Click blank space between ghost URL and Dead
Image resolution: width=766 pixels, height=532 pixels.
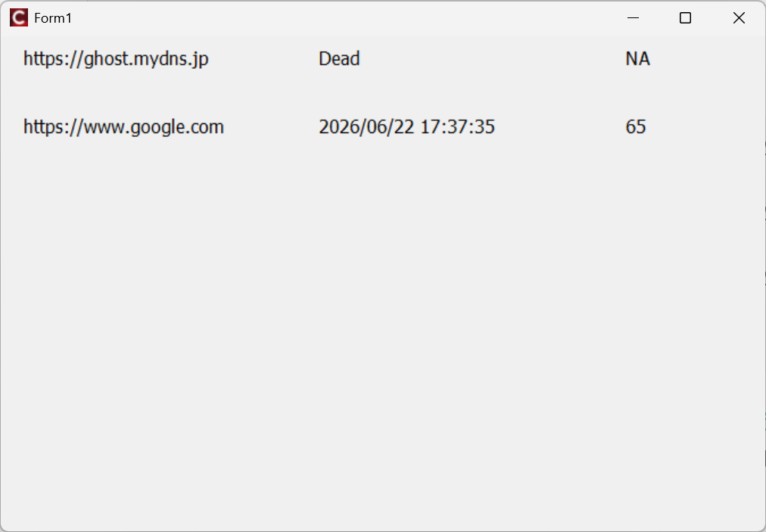263,59
